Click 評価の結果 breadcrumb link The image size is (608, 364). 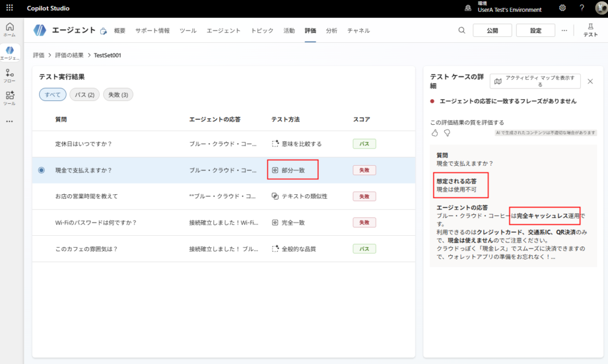click(69, 55)
